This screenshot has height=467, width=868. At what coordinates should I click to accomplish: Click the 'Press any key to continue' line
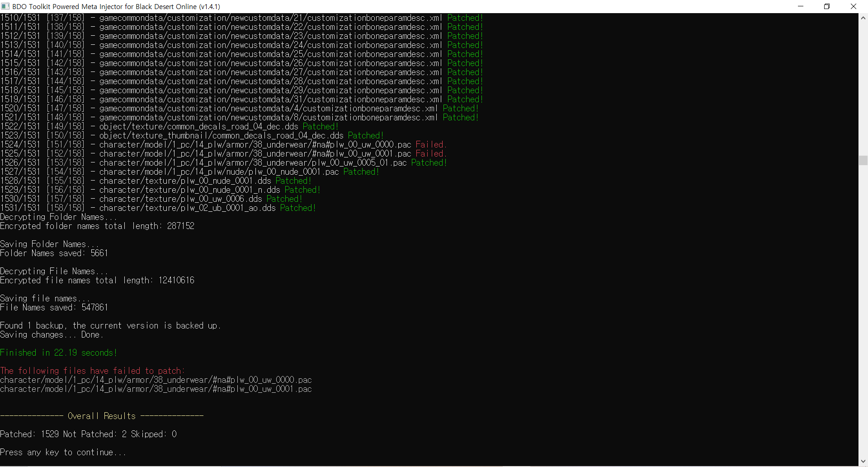pyautogui.click(x=63, y=452)
